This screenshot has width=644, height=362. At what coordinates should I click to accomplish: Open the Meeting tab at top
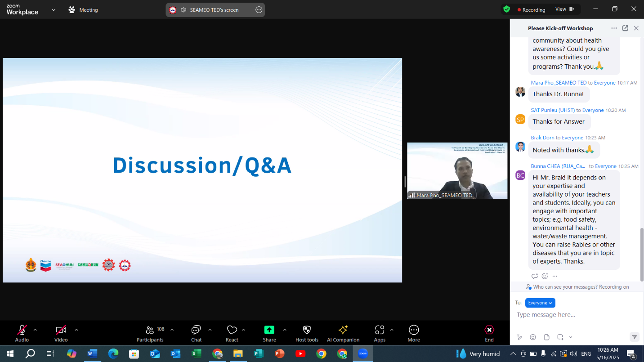pyautogui.click(x=83, y=10)
